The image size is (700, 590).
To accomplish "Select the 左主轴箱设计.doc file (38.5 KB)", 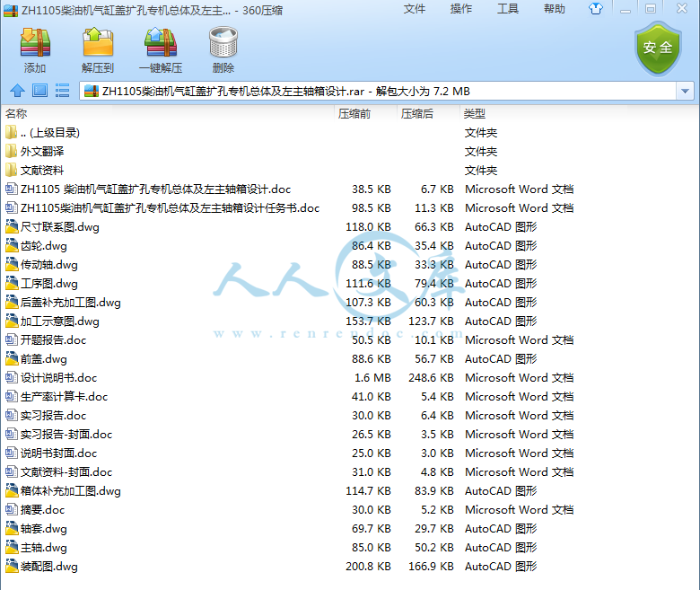I will 350,189.
